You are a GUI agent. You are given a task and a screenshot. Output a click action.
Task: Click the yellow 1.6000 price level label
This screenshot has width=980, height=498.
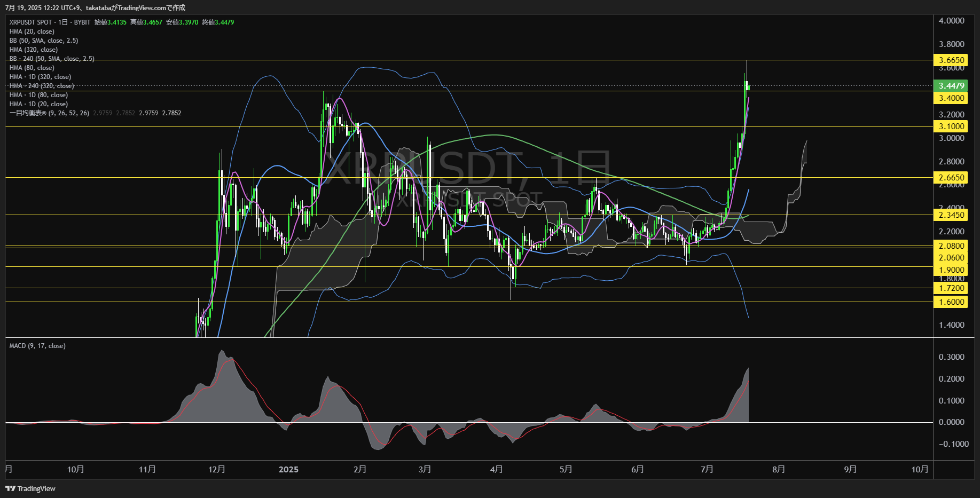click(951, 302)
